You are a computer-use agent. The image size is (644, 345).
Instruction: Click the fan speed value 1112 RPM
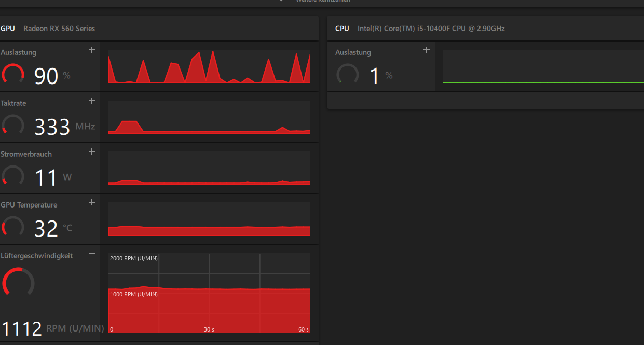(x=52, y=329)
